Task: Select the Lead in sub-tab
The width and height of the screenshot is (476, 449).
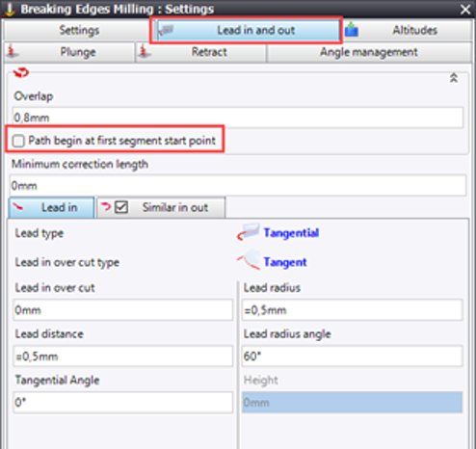Action: point(51,207)
